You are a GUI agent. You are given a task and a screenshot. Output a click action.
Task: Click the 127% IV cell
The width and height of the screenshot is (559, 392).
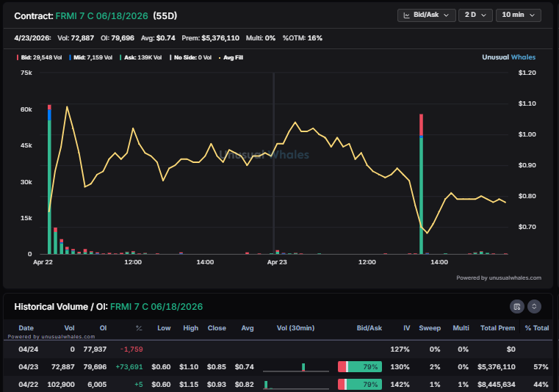coord(400,349)
